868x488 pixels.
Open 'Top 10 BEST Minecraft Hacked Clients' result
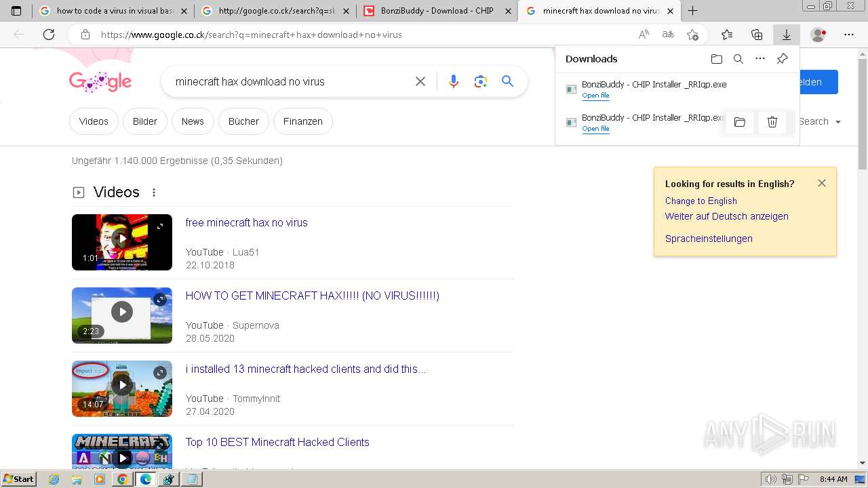point(277,442)
